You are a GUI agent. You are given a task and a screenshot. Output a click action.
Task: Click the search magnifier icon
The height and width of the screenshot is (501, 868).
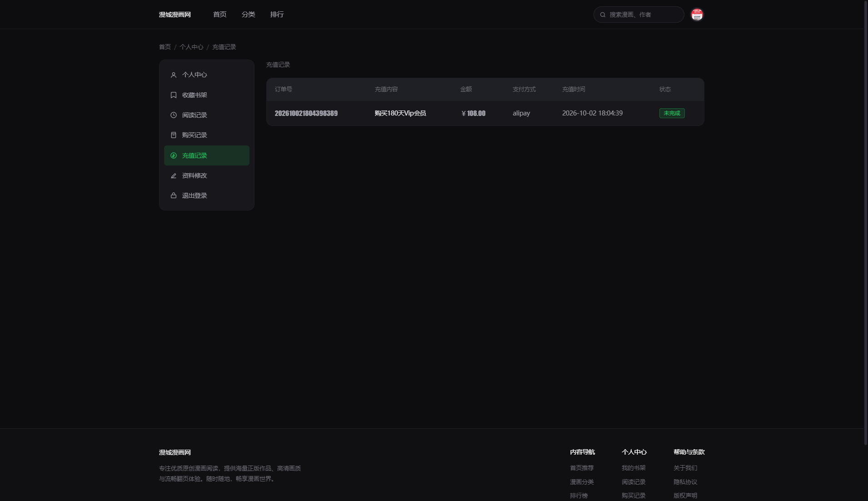603,15
